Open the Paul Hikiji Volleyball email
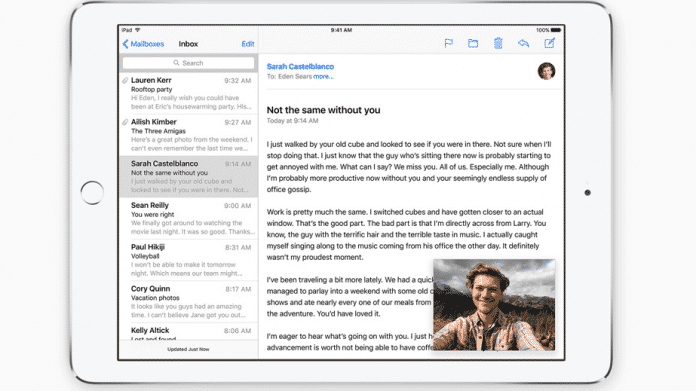The width and height of the screenshot is (696, 391). pyautogui.click(x=189, y=260)
